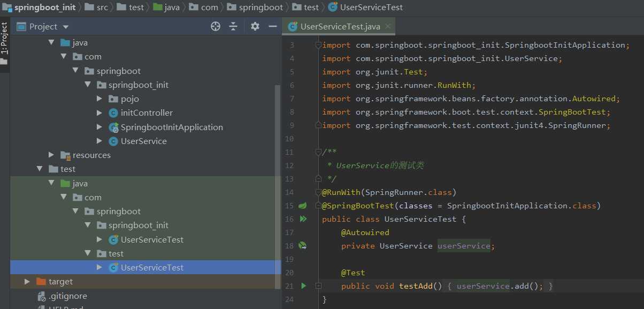Click the java breadcrumb in the navigation bar
Screen dimensions: 644x309
pos(166,7)
